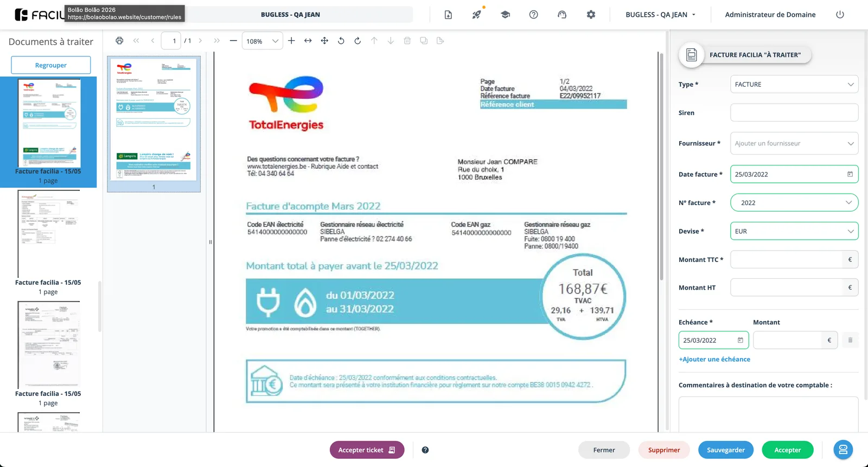
Task: Select page 1 thumbnail in preview panel
Action: click(x=154, y=119)
